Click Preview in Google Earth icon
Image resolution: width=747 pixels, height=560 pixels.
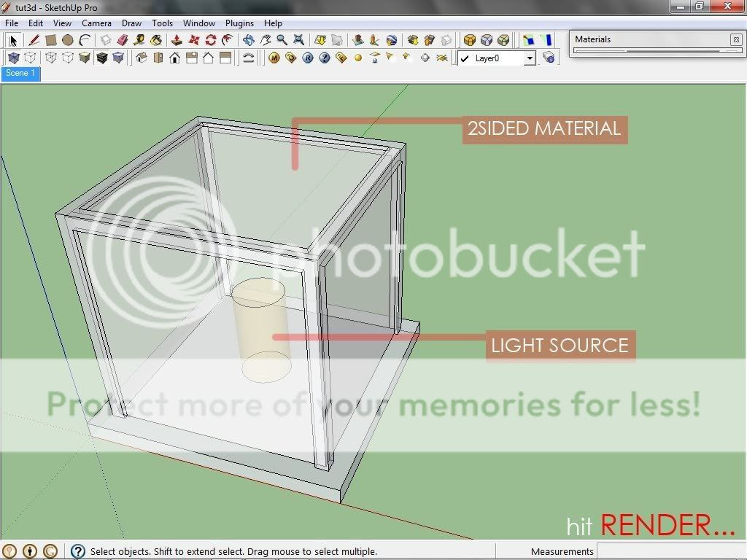(x=391, y=41)
